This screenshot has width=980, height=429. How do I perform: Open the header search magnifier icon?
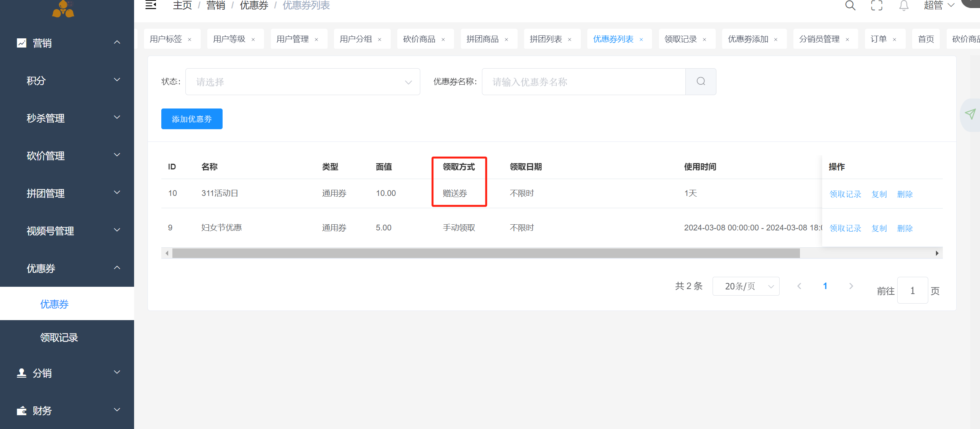[850, 5]
